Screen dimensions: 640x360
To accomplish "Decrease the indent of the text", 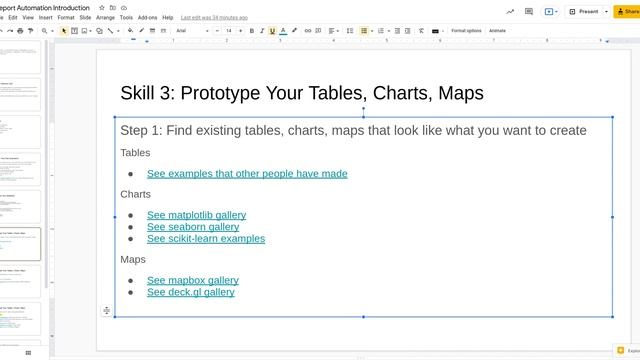I will coord(397,31).
